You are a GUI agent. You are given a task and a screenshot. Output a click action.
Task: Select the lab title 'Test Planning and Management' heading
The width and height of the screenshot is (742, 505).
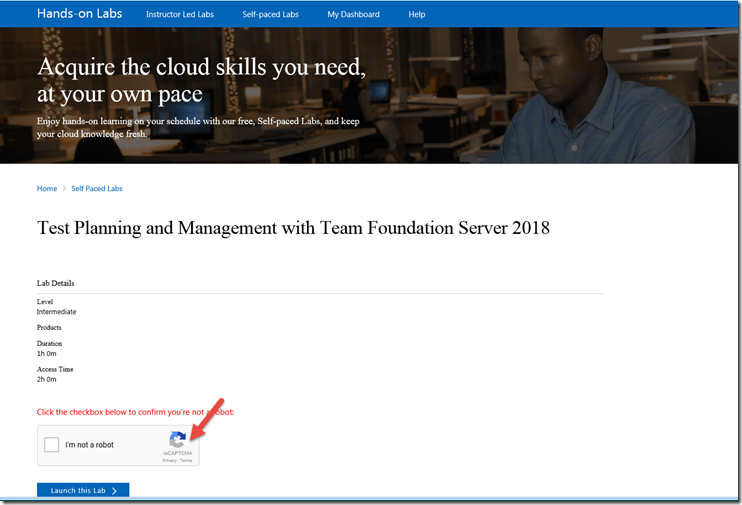point(293,228)
